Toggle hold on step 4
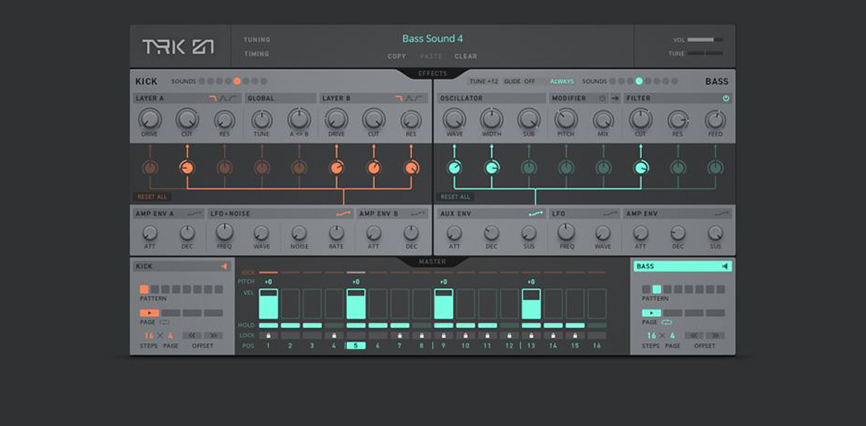The width and height of the screenshot is (866, 426). 334,325
